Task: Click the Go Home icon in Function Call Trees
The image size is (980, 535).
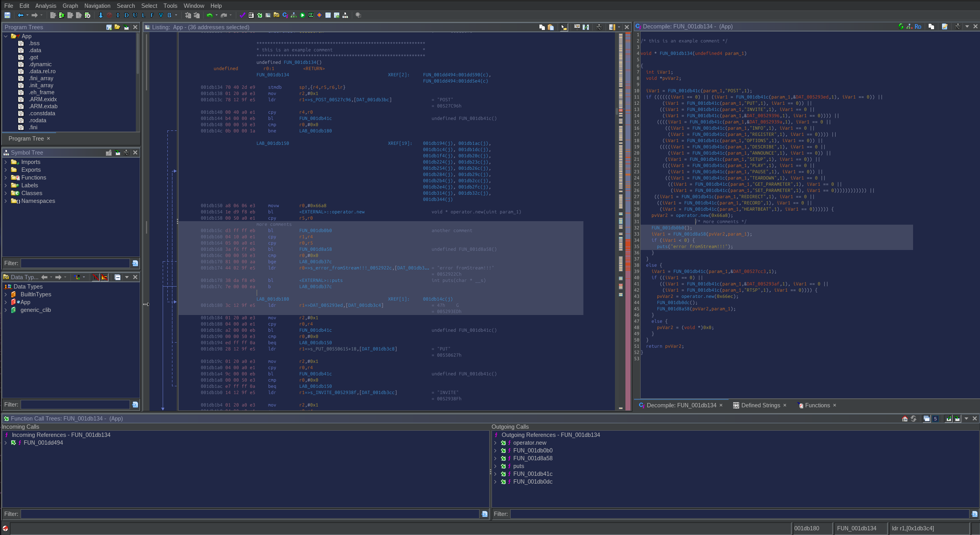Action: point(905,419)
